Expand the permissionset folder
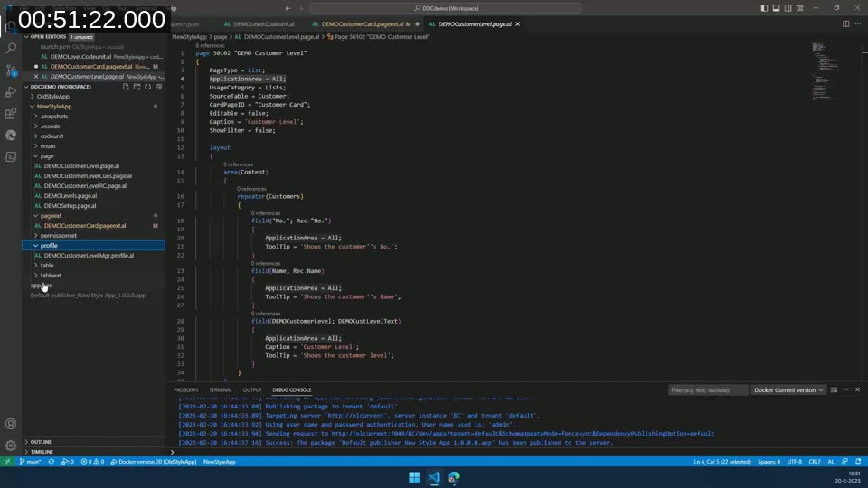 click(58, 236)
